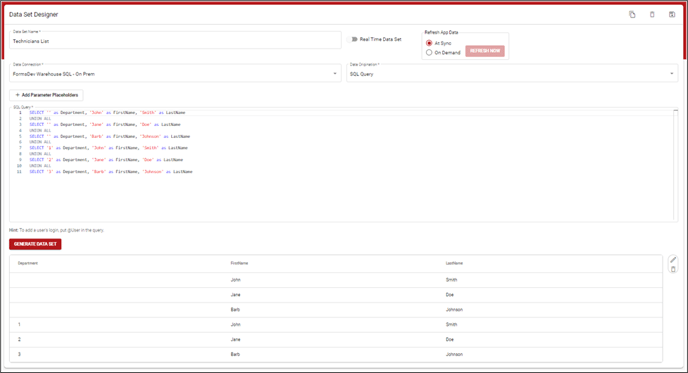Select the At Sync radio option

[x=429, y=43]
